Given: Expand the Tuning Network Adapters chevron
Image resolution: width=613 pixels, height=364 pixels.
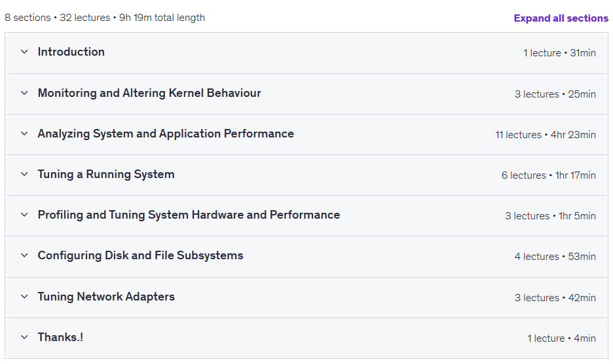Looking at the screenshot, I should [x=24, y=297].
